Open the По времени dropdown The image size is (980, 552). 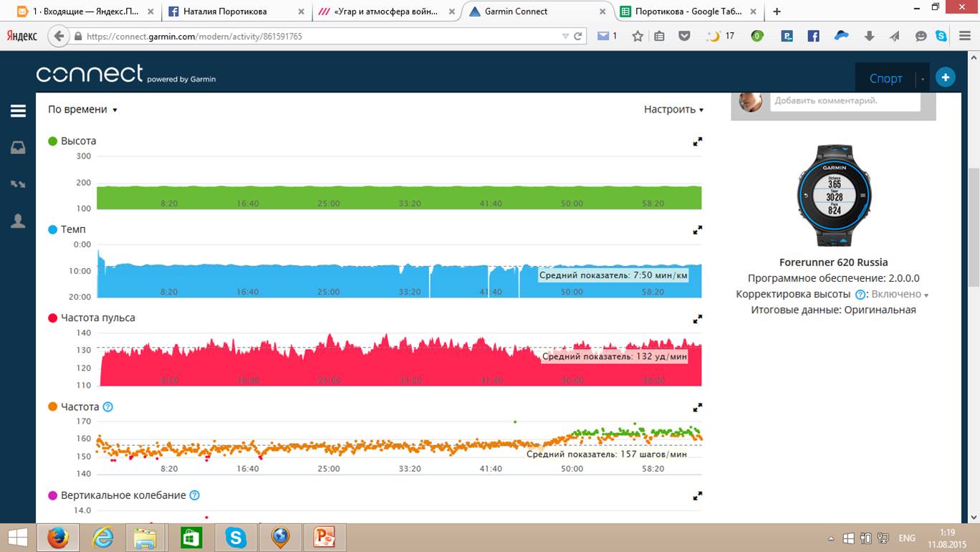coord(82,110)
